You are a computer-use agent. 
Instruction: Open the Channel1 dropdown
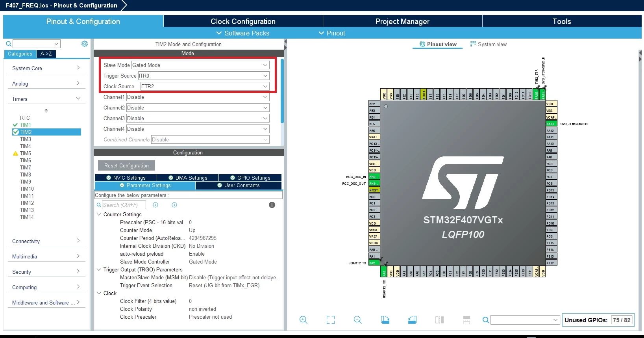[x=198, y=97]
